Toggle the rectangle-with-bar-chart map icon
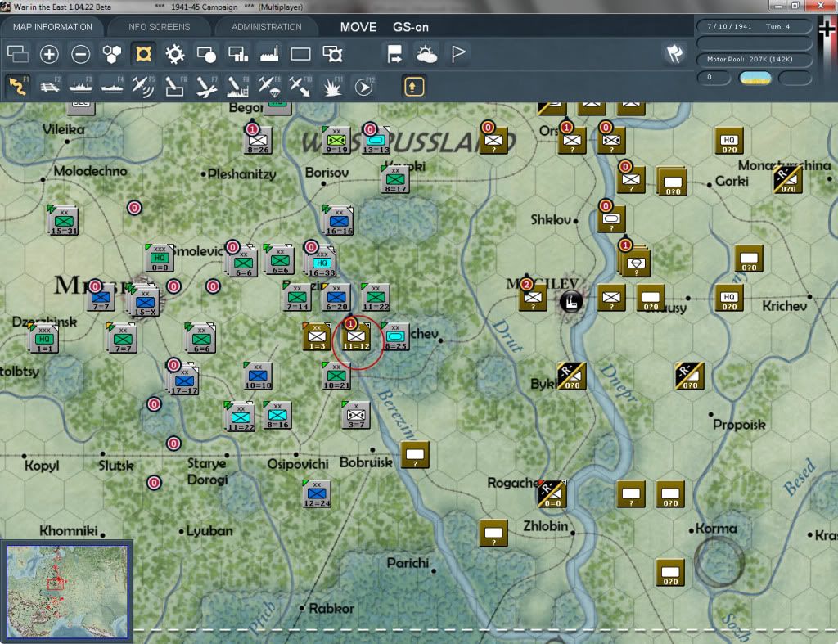The width and height of the screenshot is (838, 644). pyautogui.click(x=238, y=54)
